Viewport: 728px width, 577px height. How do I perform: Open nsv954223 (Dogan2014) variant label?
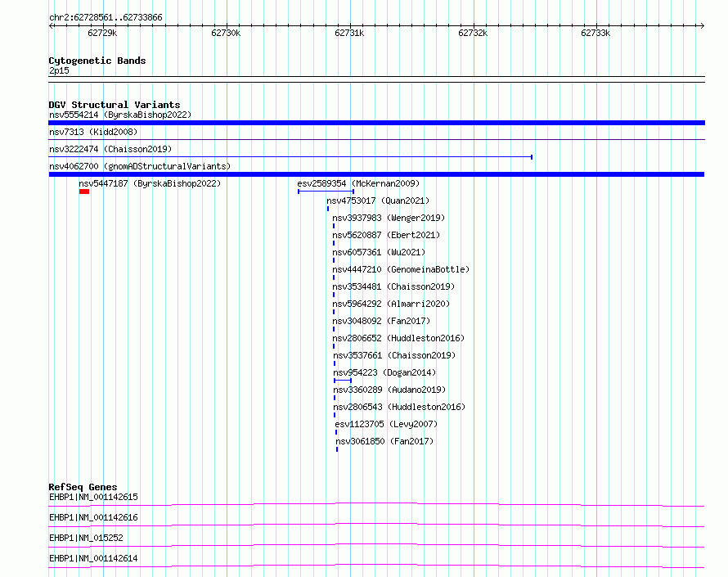[x=385, y=372]
